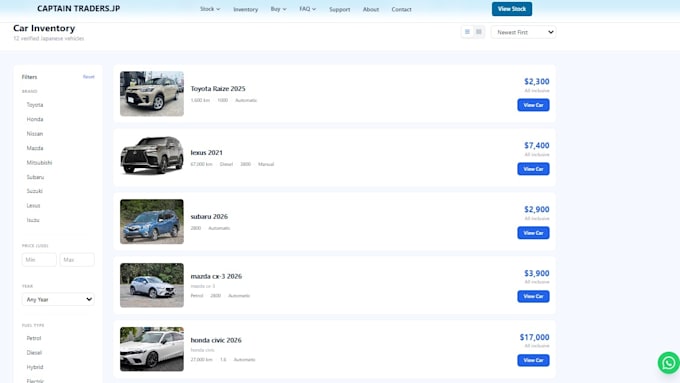Click the lexus 2021 title

[x=206, y=153]
